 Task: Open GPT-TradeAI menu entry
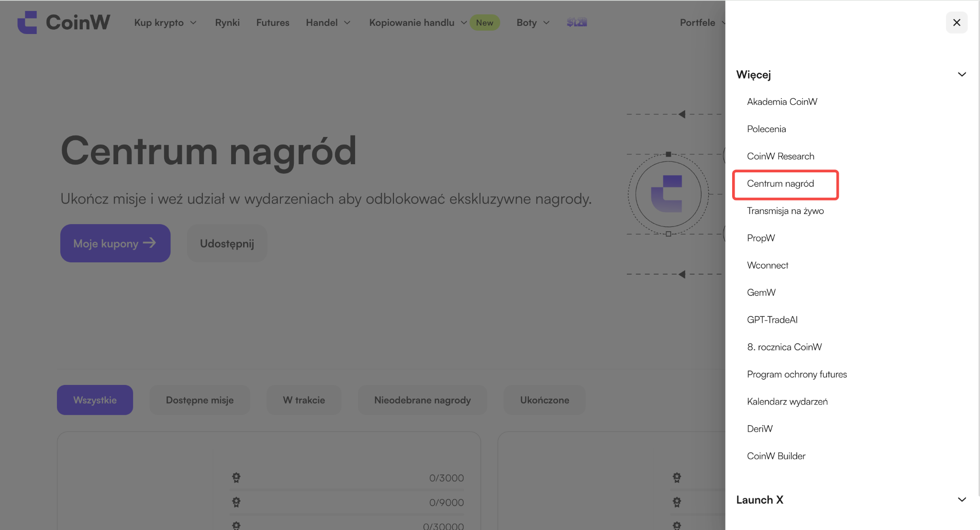tap(772, 320)
